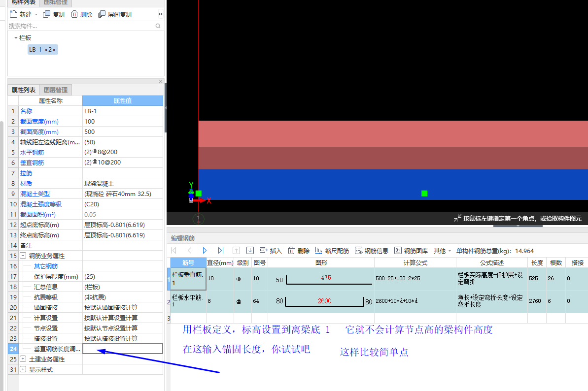Open the 其他 dropdown in rebar toolbar

click(442, 251)
